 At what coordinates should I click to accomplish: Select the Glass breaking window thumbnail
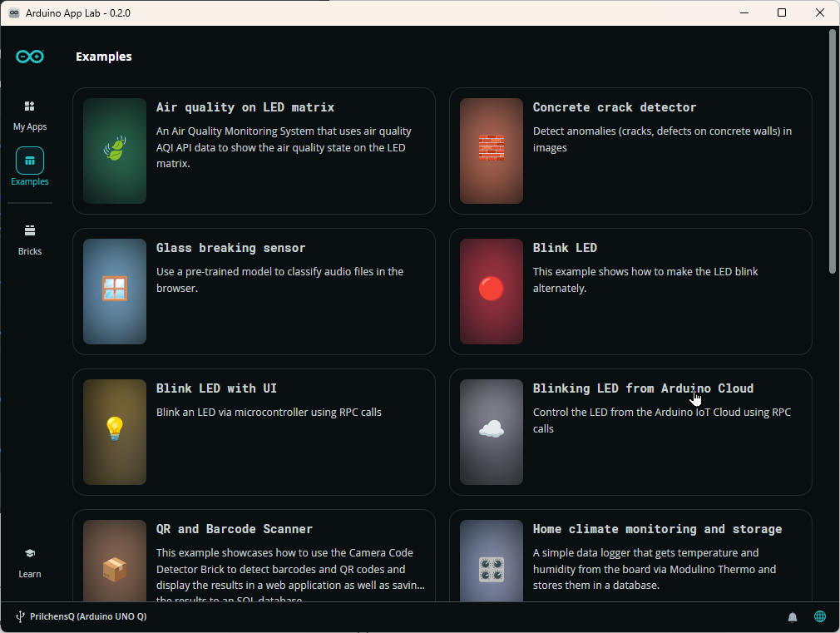[115, 291]
